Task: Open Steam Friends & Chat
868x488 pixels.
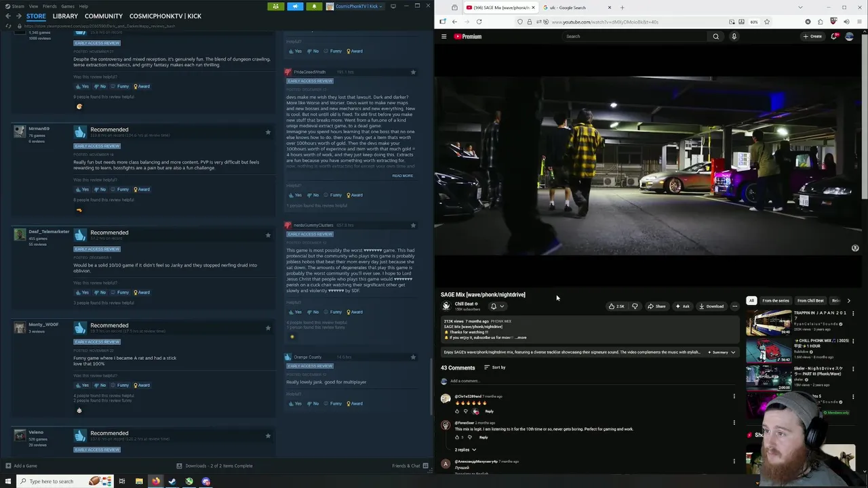Action: [410, 466]
